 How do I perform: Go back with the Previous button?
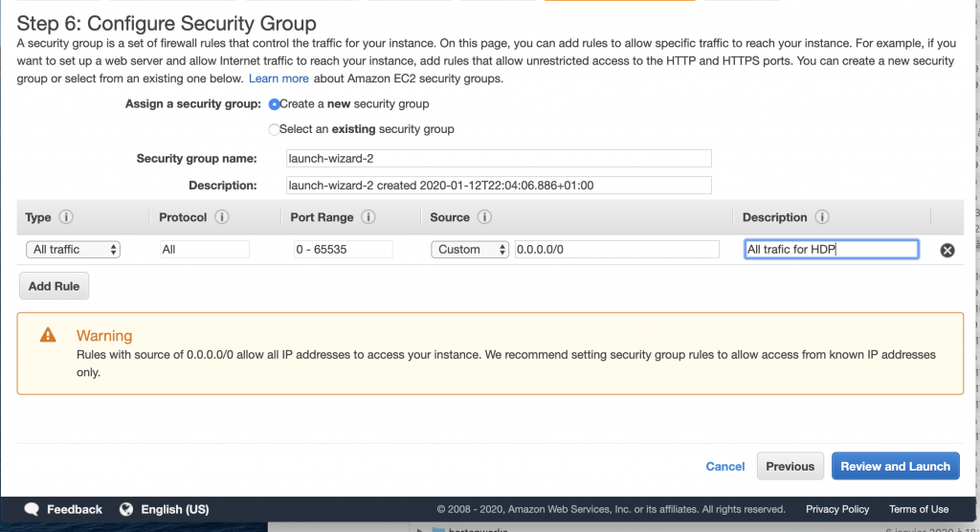790,466
